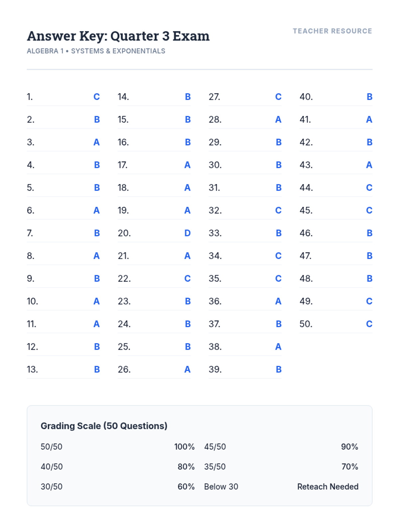Click the 90% score value

coord(349,447)
